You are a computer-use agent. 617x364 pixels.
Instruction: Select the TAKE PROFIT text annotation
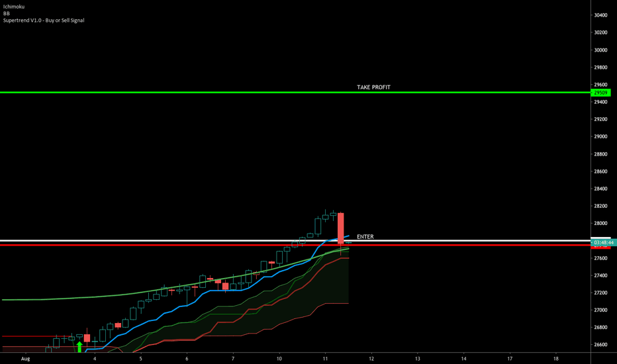[373, 87]
